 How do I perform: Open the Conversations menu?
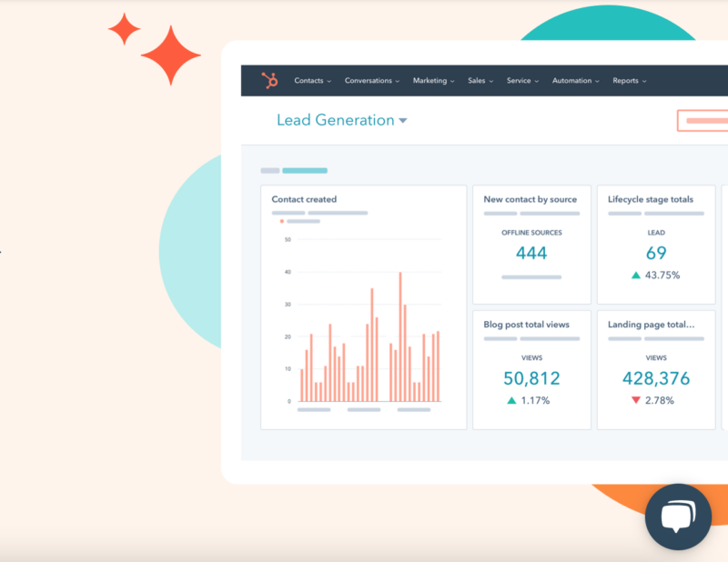click(372, 81)
